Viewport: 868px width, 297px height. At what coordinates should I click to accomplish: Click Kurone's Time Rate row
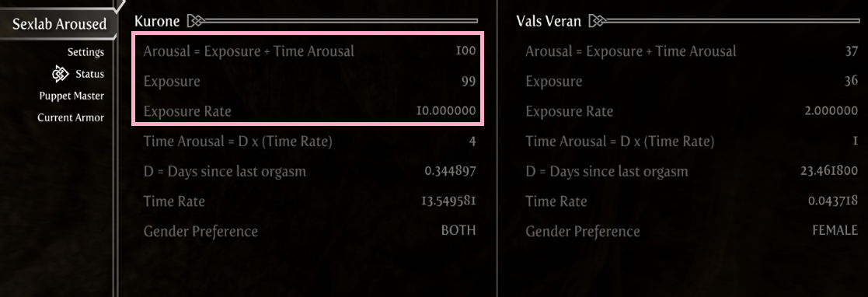[309, 201]
